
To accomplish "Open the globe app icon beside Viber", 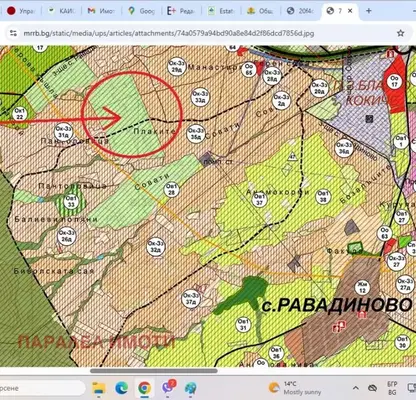I will [190, 388].
